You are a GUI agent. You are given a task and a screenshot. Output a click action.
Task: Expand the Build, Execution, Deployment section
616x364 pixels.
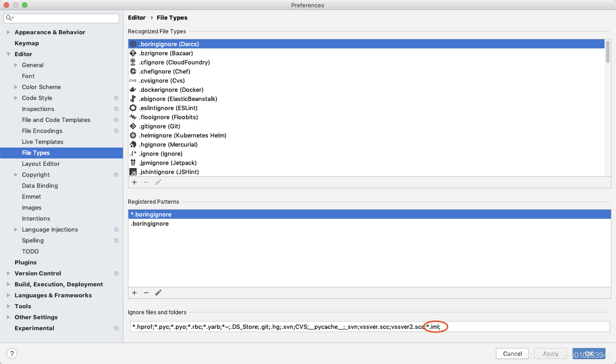coord(8,284)
